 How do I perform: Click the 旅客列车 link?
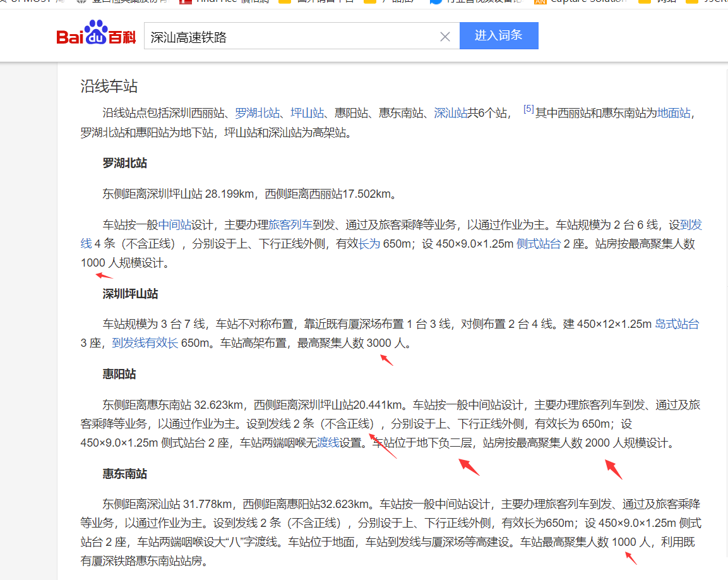pyautogui.click(x=290, y=225)
